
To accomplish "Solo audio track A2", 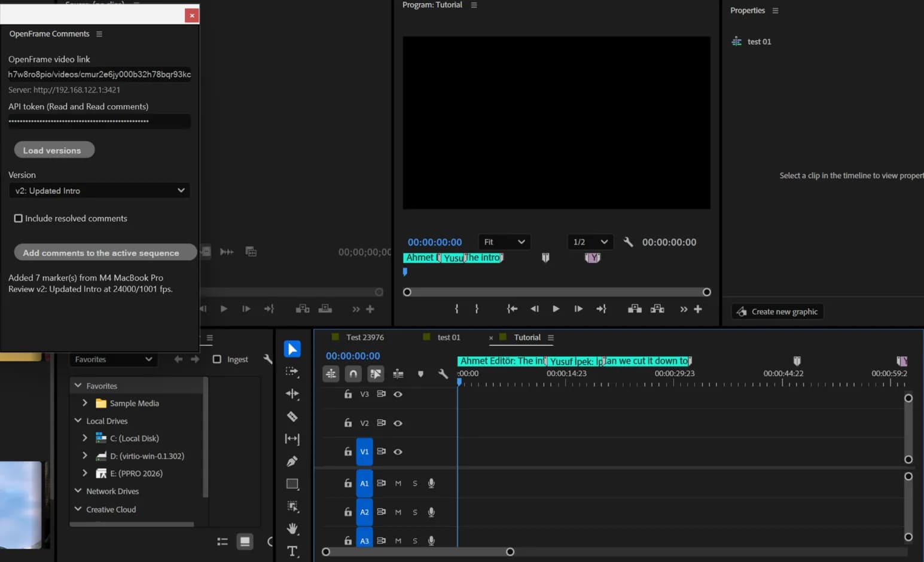I will (x=415, y=512).
